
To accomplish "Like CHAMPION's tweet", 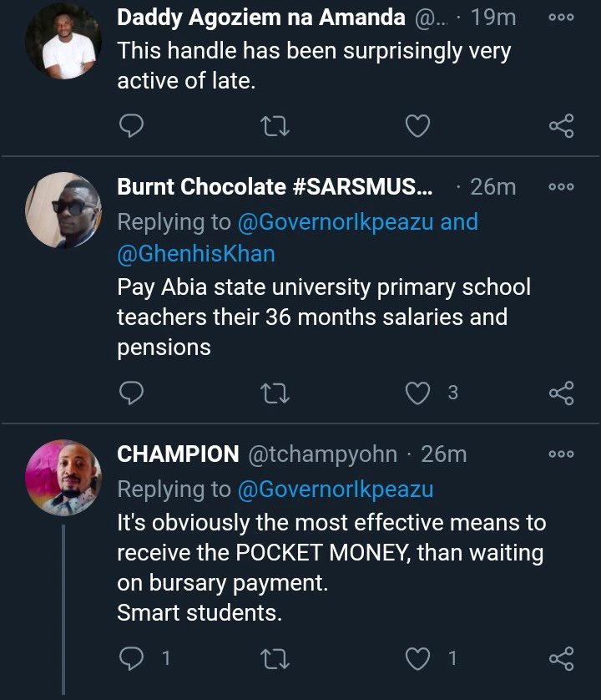I will point(417,659).
